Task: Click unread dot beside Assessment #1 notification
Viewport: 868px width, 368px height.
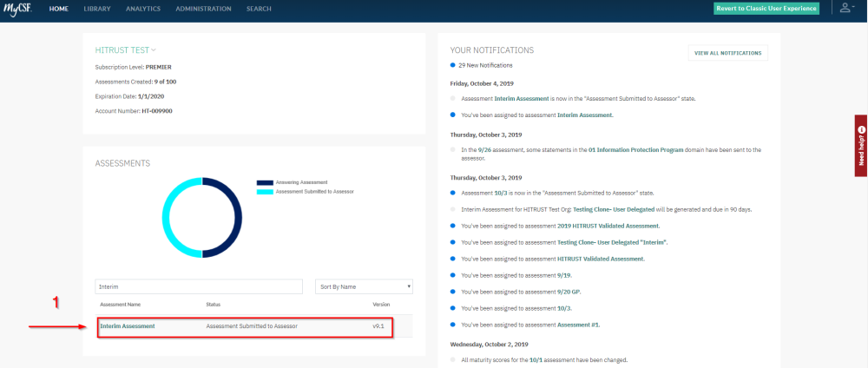Action: pyautogui.click(x=453, y=325)
